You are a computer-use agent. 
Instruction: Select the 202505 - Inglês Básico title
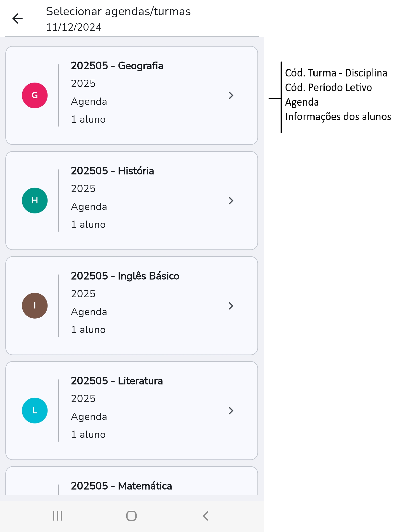tap(125, 276)
